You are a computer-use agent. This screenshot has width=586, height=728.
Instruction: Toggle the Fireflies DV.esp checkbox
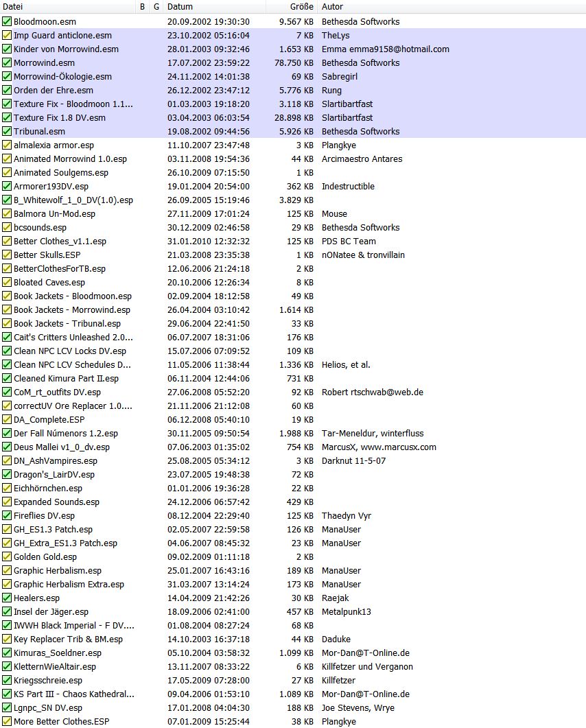[7, 515]
